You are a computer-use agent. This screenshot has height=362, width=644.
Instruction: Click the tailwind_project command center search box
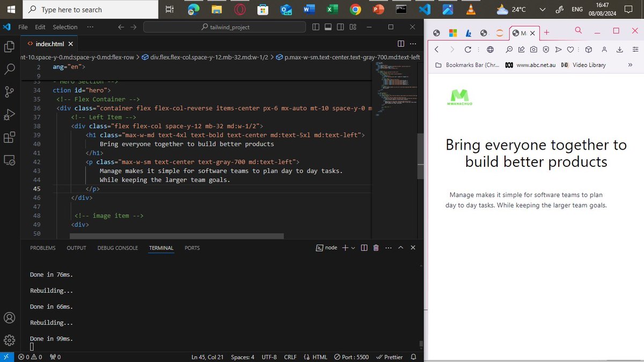224,27
